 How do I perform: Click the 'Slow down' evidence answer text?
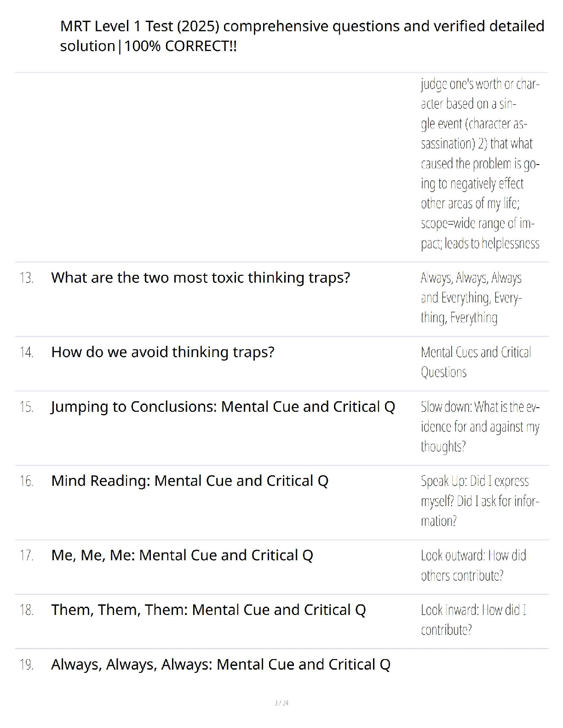(x=480, y=427)
